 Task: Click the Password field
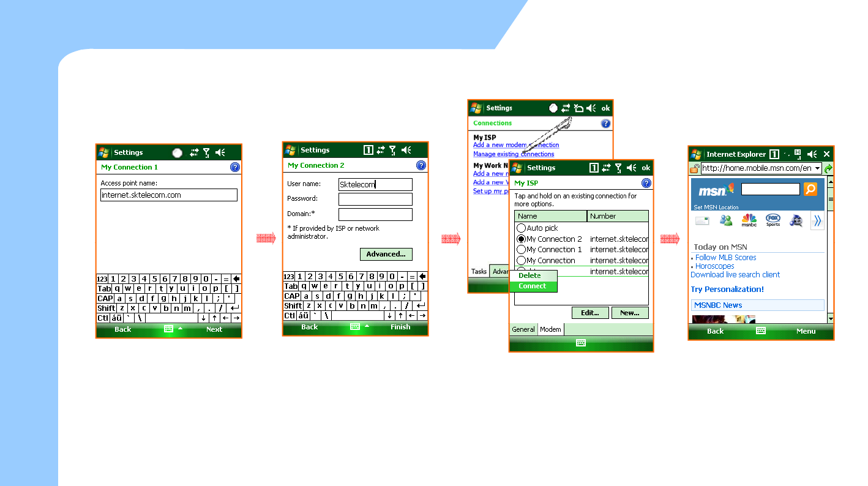pyautogui.click(x=375, y=200)
